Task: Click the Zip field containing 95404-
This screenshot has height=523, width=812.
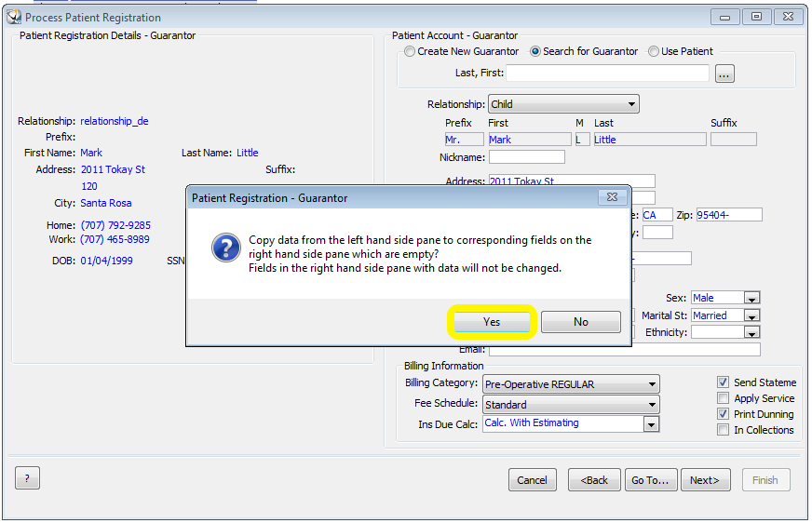Action: (728, 215)
